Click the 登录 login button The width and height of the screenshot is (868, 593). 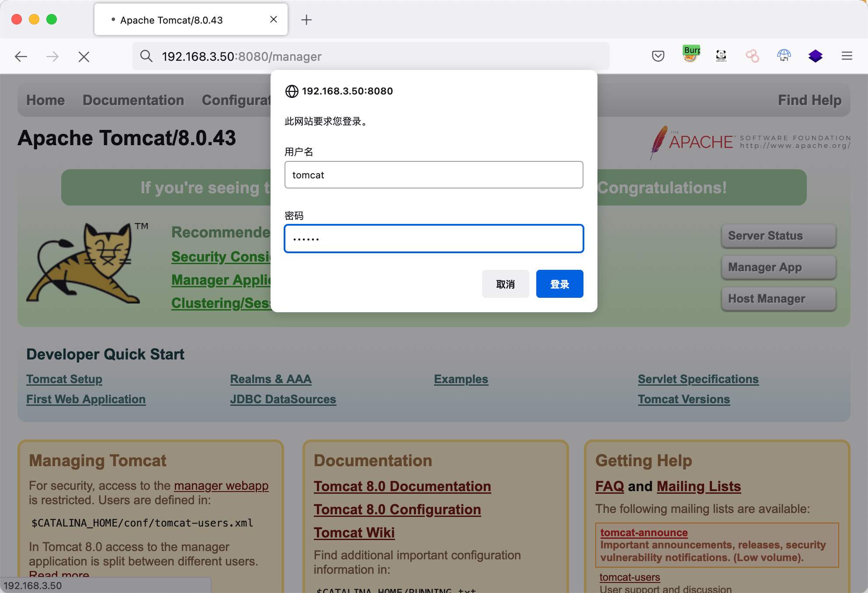[559, 284]
